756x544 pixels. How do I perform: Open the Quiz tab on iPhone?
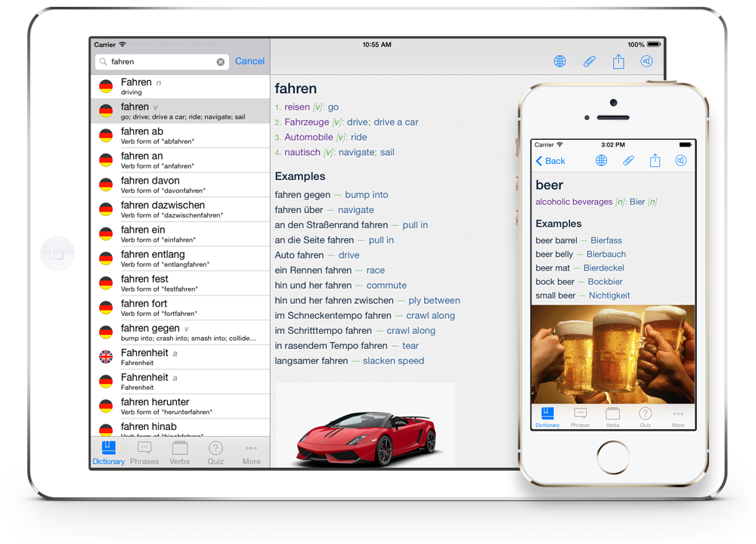click(645, 417)
